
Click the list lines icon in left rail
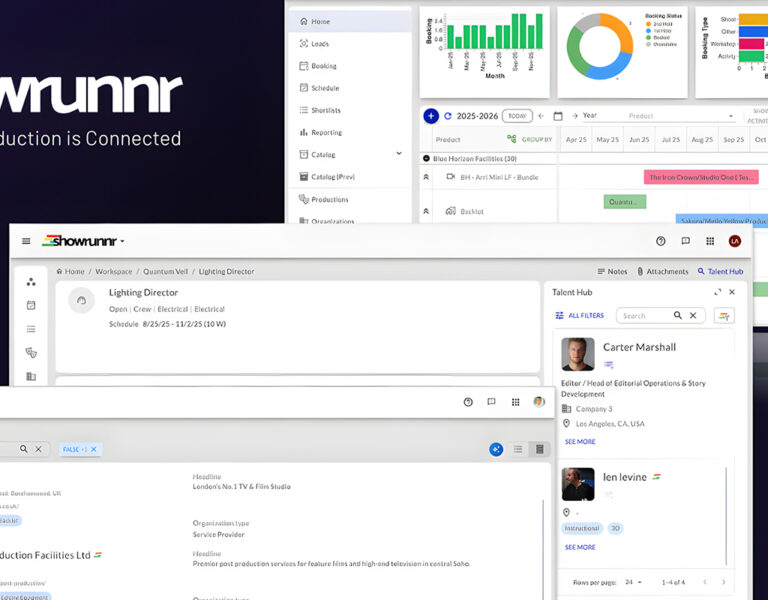[x=31, y=329]
